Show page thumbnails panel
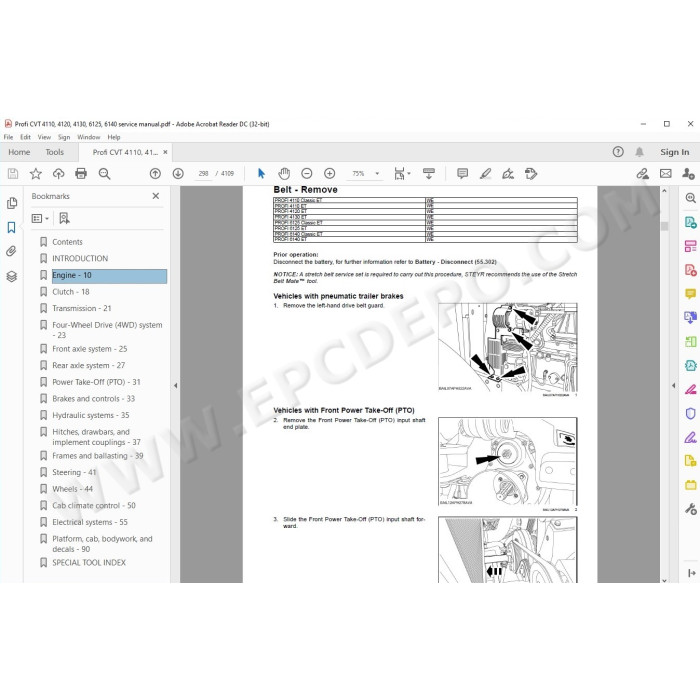 (x=12, y=203)
